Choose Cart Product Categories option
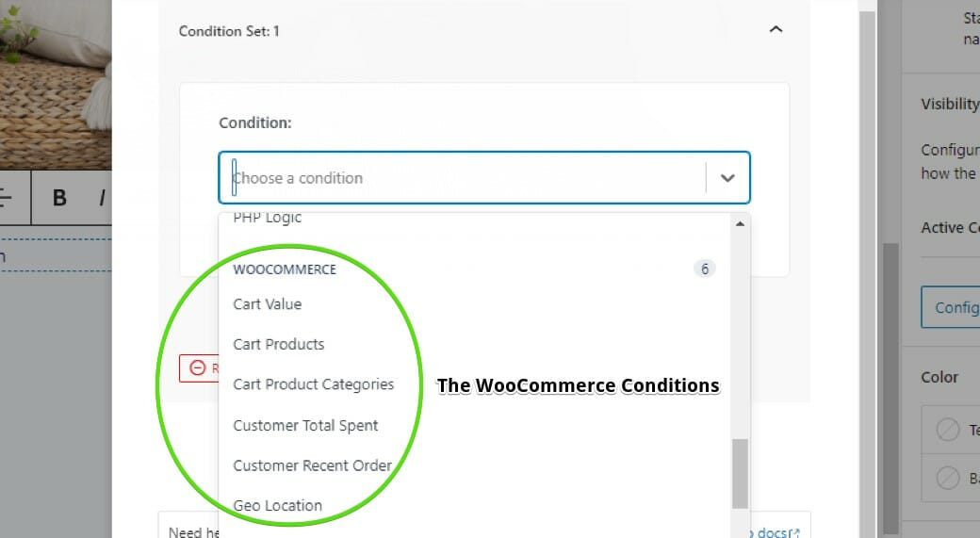The image size is (980, 538). 313,384
